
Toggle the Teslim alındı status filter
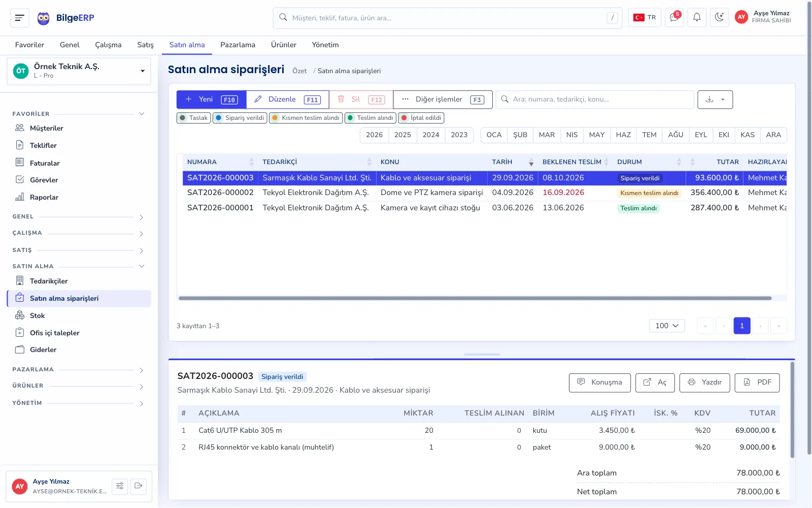click(370, 118)
